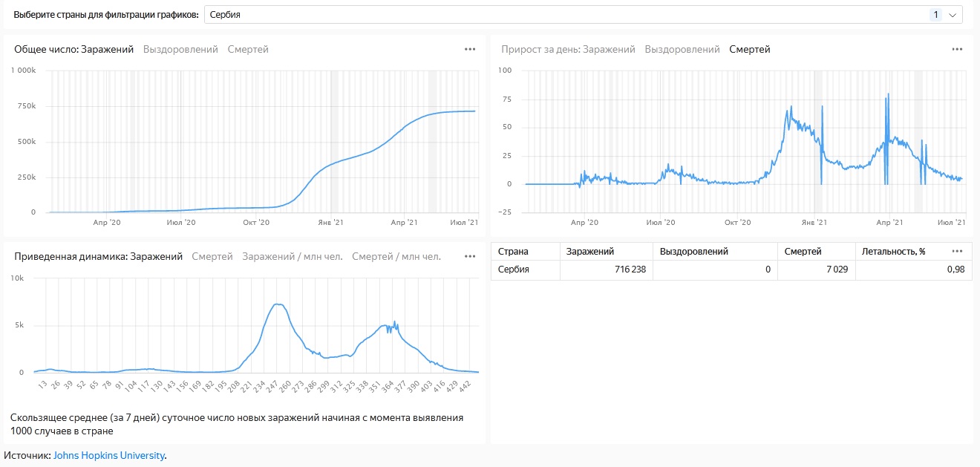Sort table by Заражений column header
Screen dimensions: 980x467
[590, 252]
